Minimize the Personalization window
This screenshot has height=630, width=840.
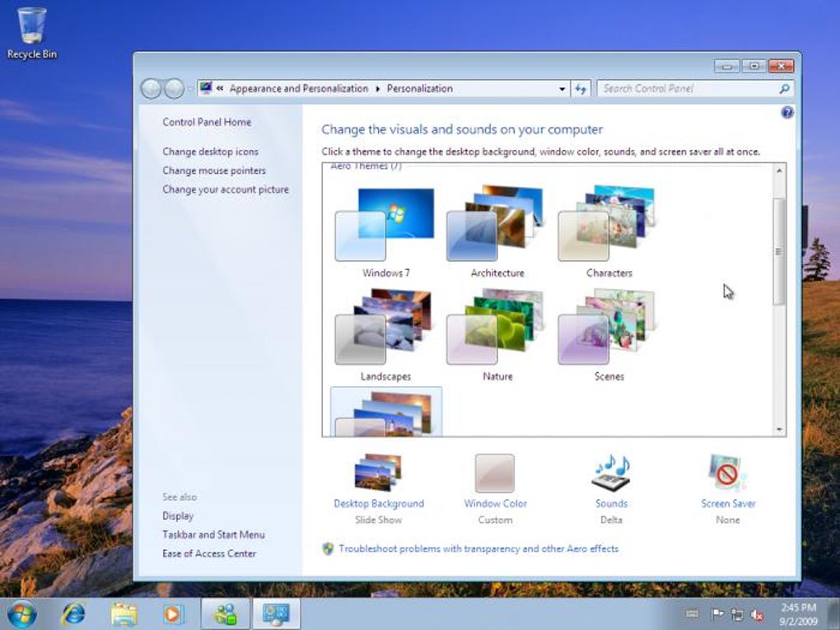tap(727, 66)
